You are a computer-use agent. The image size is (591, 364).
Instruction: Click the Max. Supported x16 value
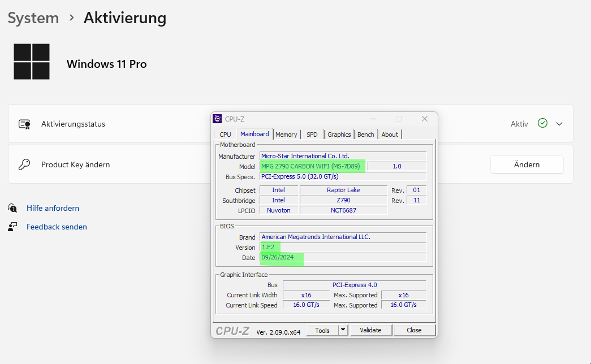pos(403,295)
